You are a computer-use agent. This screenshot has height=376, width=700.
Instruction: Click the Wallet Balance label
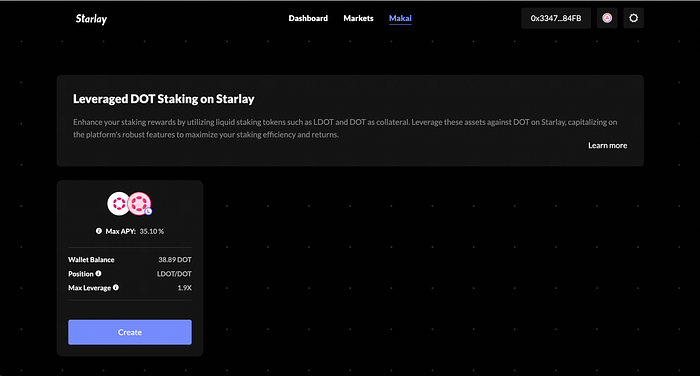click(x=91, y=259)
